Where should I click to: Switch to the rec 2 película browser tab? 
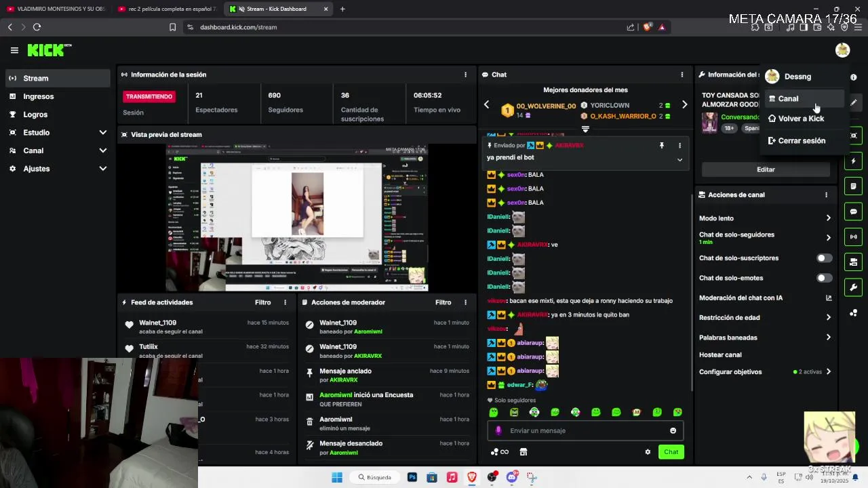point(167,9)
